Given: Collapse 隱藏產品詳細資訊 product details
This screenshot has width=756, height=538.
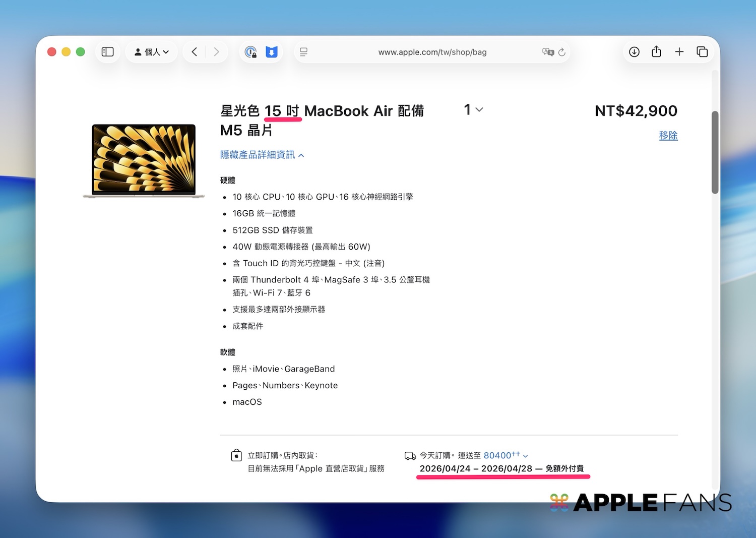Looking at the screenshot, I should (262, 155).
